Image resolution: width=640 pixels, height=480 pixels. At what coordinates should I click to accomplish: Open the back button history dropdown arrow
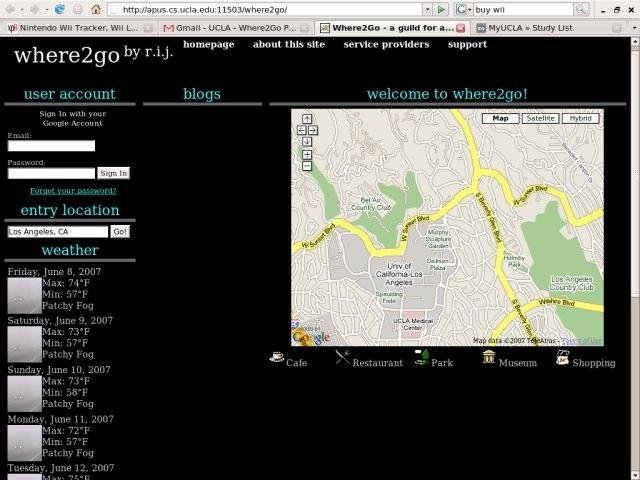pyautogui.click(x=22, y=9)
